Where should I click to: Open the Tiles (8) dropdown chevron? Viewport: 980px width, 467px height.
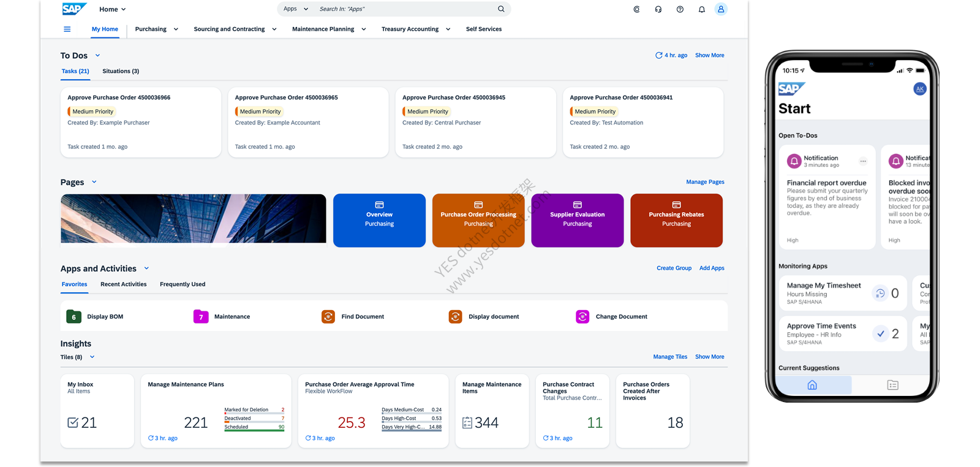click(92, 357)
